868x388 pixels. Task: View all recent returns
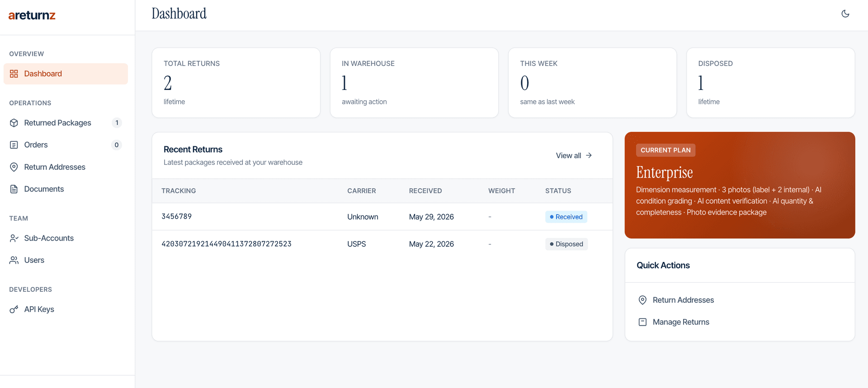click(x=574, y=155)
